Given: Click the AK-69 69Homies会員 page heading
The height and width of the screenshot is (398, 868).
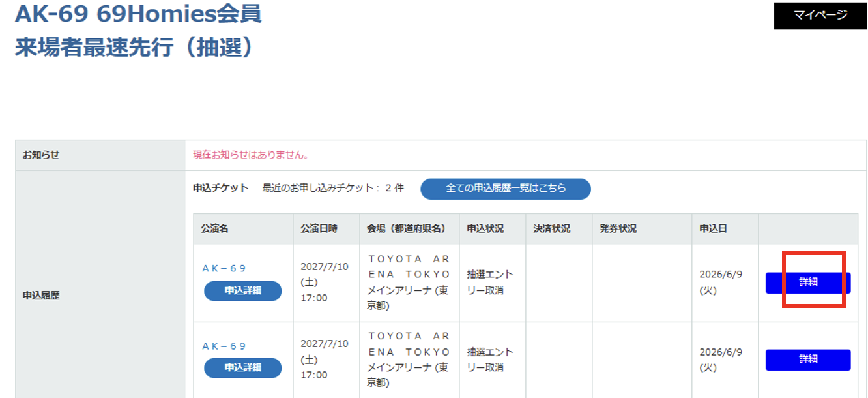Looking at the screenshot, I should [x=138, y=14].
